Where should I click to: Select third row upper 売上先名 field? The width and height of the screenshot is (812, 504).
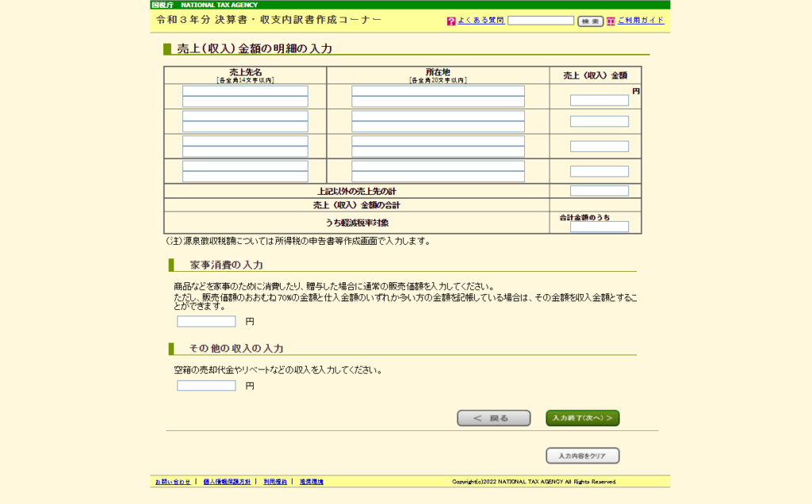245,141
